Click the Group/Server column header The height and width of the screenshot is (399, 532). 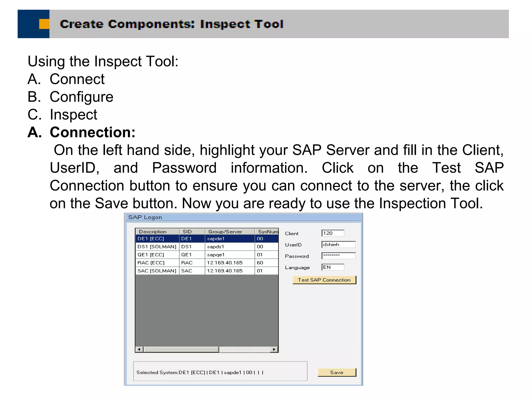[230, 231]
